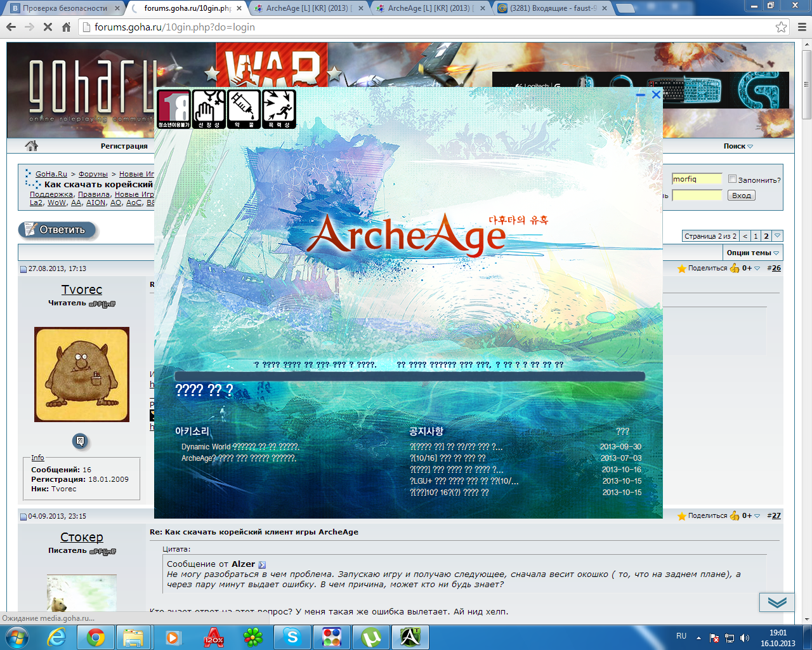Switch to first ArcheAge [L] [KR] tab
812x650 pixels.
click(x=309, y=8)
